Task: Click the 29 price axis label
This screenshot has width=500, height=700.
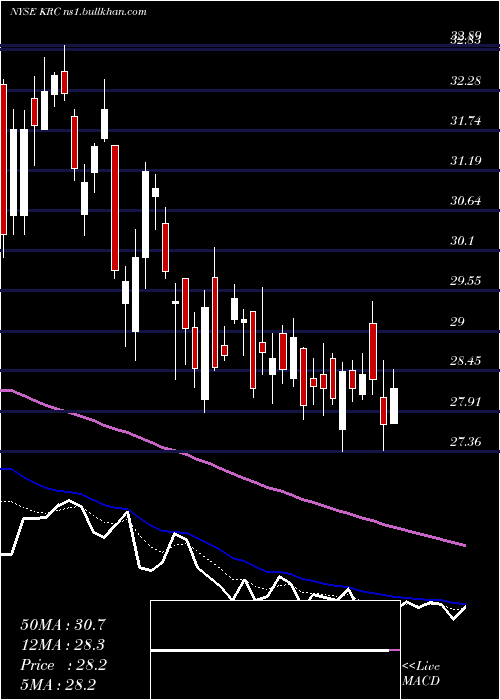Action: (458, 321)
